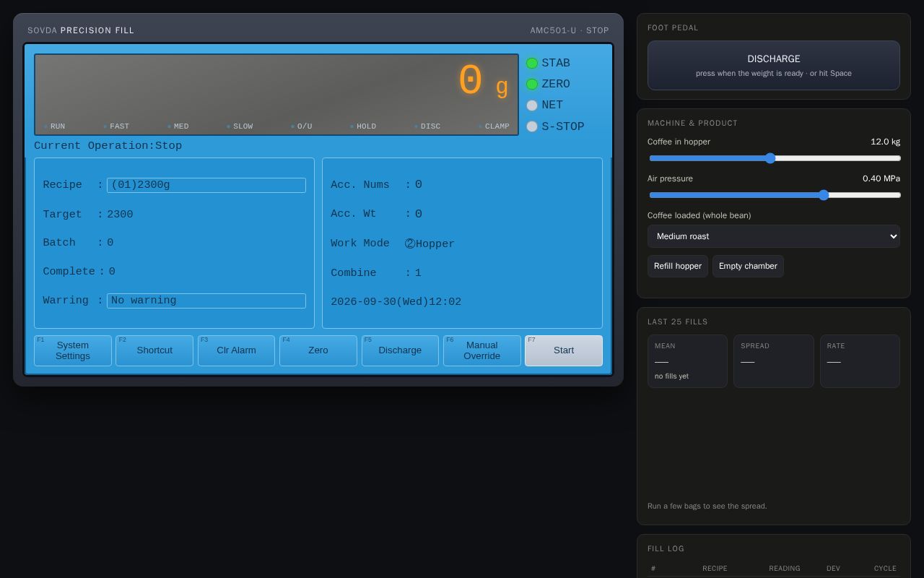Click Empty chamber button
The height and width of the screenshot is (578, 924).
click(748, 266)
